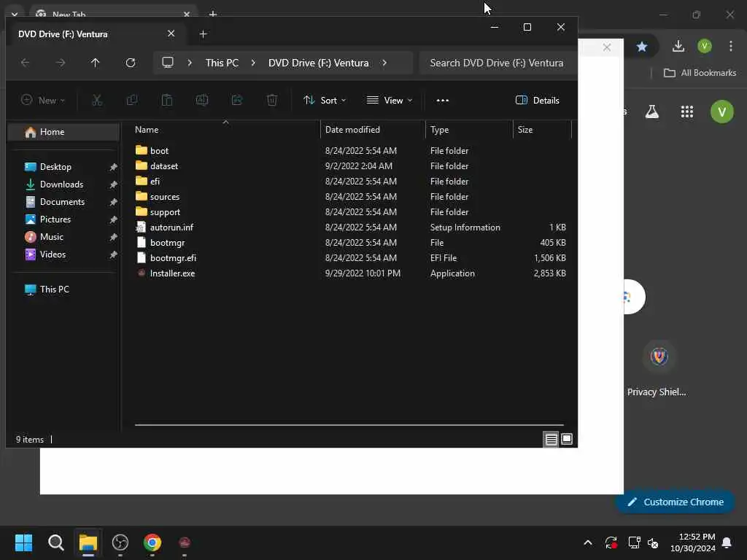Open All Bookmarks folder in Chrome
The height and width of the screenshot is (560, 747).
pyautogui.click(x=700, y=73)
